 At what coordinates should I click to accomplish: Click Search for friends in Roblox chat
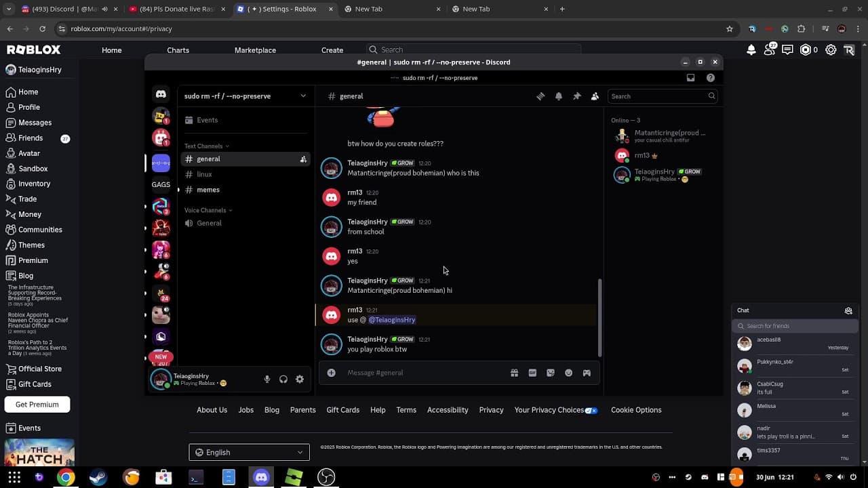pyautogui.click(x=795, y=326)
